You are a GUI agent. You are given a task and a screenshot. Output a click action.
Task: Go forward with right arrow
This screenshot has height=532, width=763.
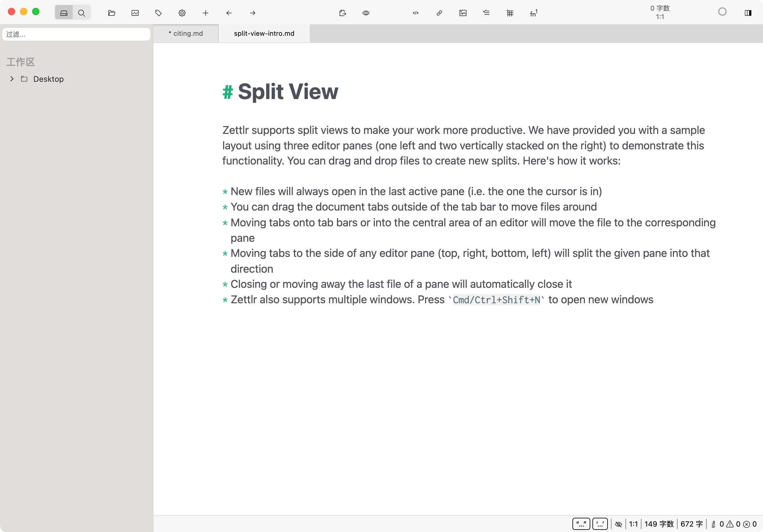click(252, 13)
